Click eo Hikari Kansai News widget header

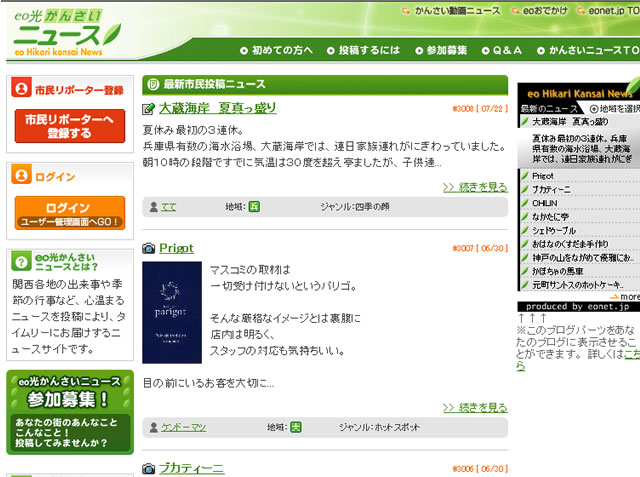pyautogui.click(x=580, y=93)
